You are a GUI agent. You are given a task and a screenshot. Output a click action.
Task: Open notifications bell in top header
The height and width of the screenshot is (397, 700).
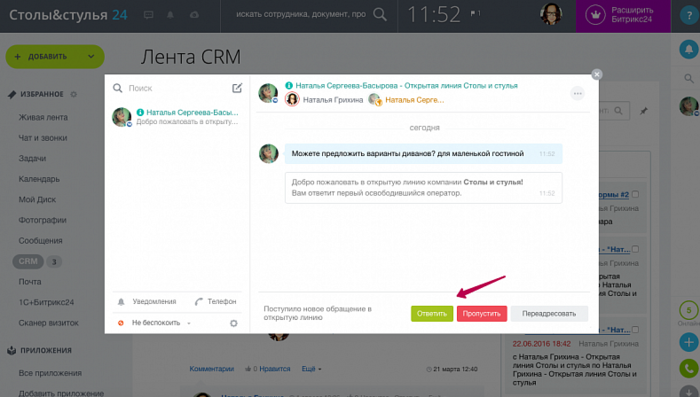170,15
